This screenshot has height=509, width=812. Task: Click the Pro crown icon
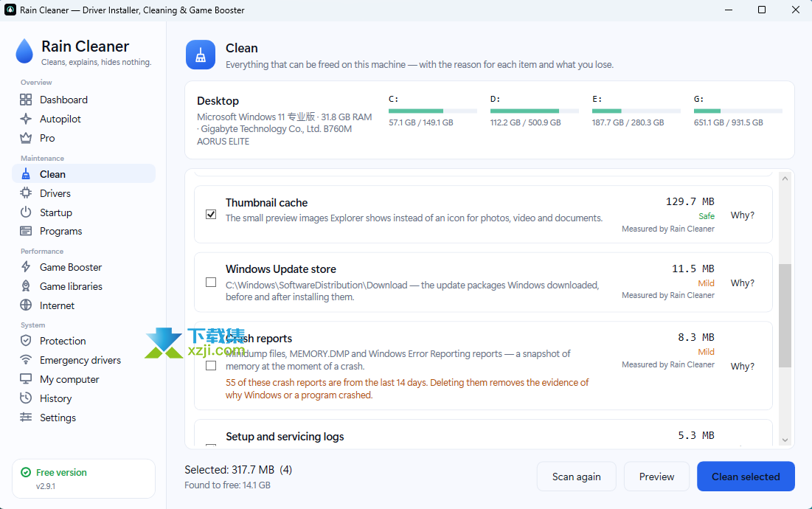26,138
